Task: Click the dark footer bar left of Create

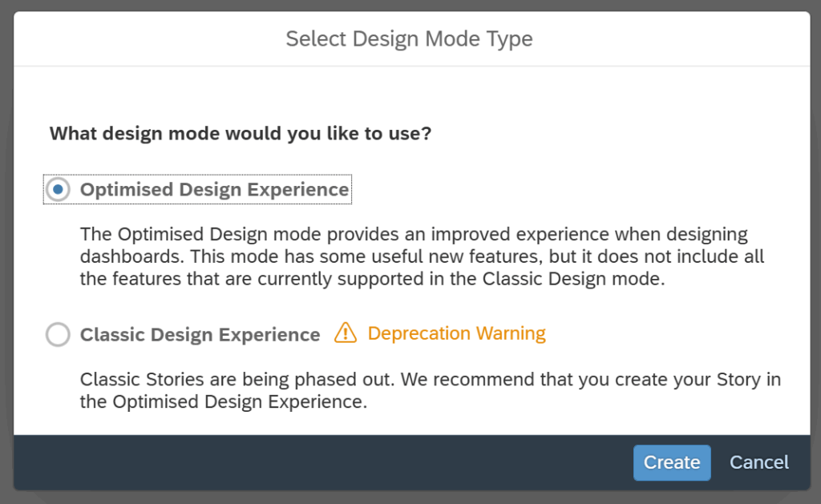Action: click(321, 462)
